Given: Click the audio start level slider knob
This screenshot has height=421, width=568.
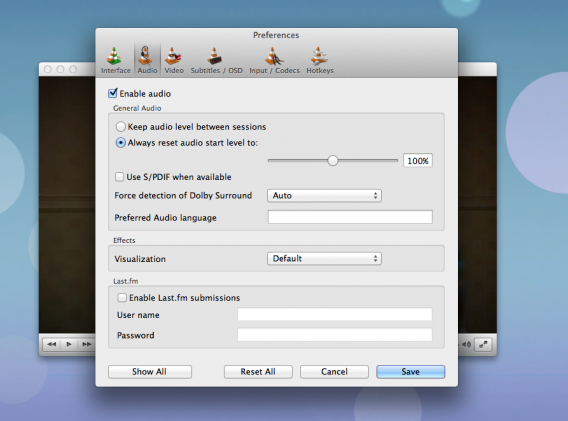Looking at the screenshot, I should (333, 161).
